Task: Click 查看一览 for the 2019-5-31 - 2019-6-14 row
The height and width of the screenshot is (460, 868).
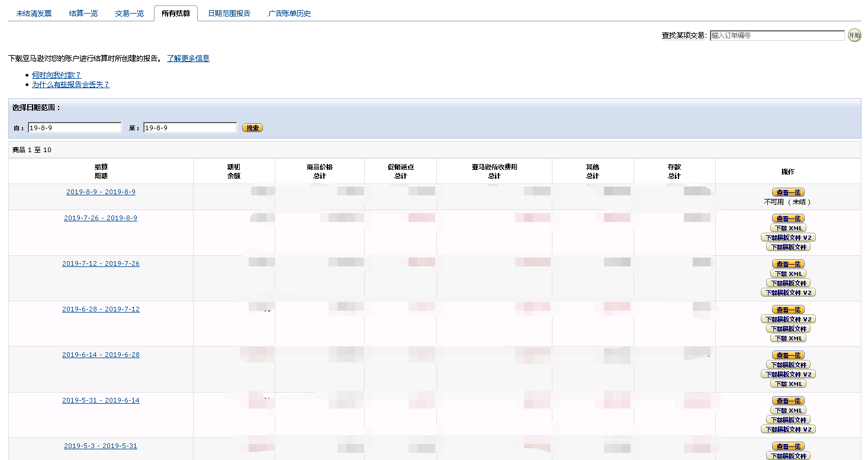Action: tap(788, 401)
